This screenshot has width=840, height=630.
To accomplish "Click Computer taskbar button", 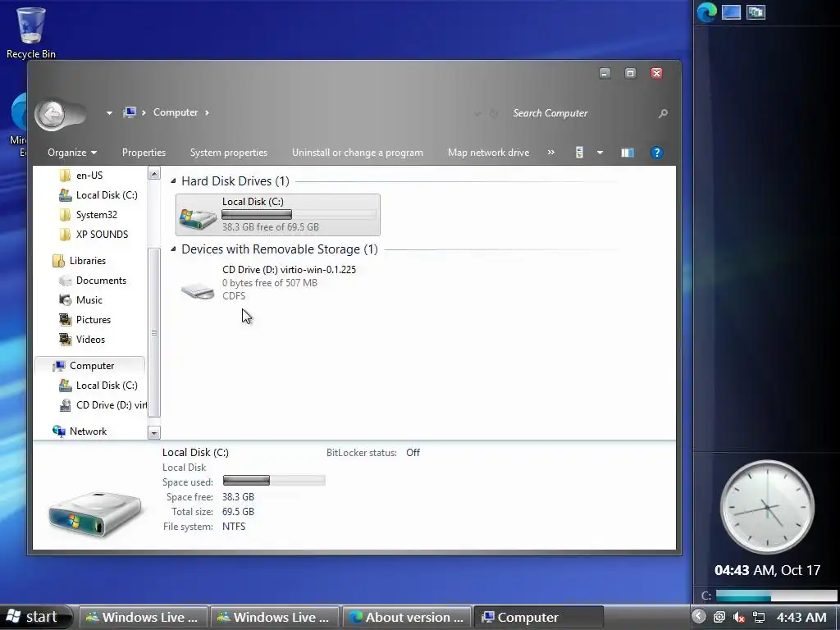I will click(x=538, y=617).
